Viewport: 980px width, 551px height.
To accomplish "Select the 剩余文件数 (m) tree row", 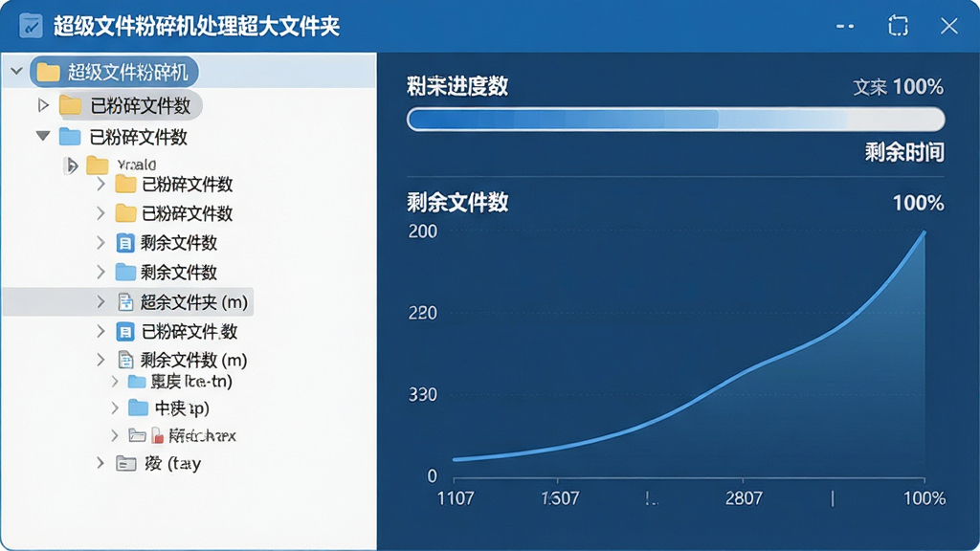I will 193,360.
